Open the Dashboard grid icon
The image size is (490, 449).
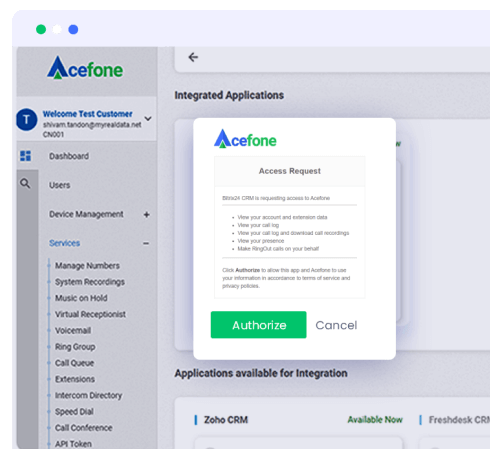pos(26,156)
